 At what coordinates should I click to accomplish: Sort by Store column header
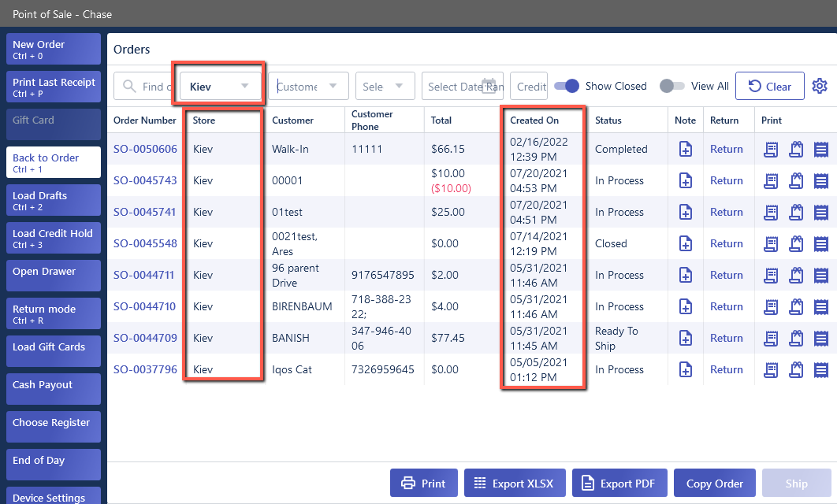tap(204, 120)
